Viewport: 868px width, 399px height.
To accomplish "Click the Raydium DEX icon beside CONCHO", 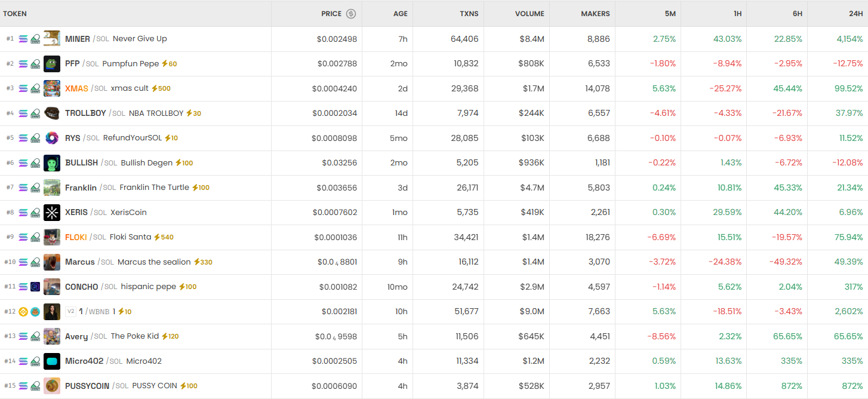I will [x=35, y=287].
